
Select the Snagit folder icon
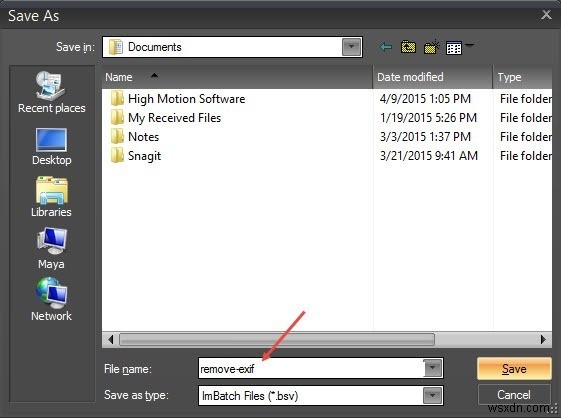tap(117, 155)
